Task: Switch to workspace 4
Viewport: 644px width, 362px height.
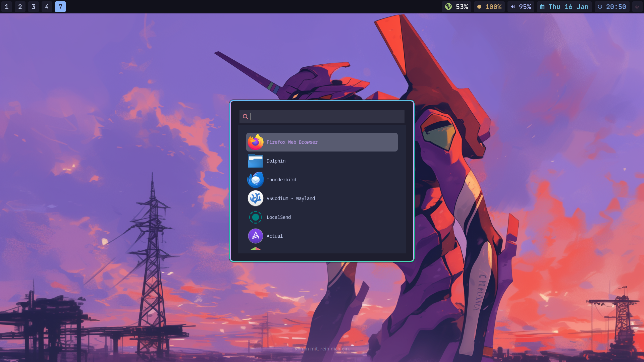Action: 47,7
